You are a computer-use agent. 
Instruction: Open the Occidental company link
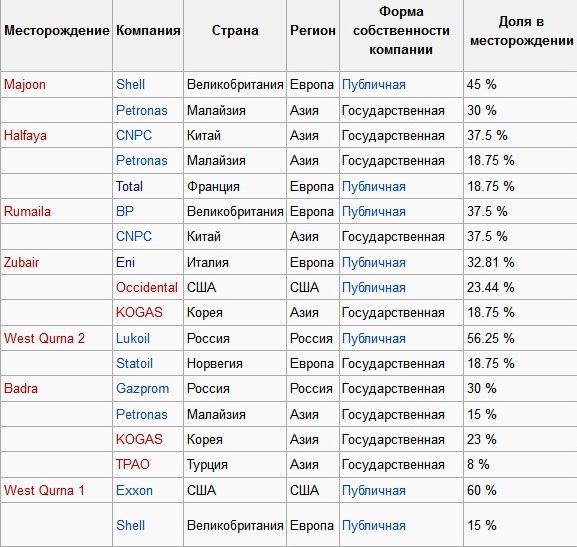(x=147, y=287)
